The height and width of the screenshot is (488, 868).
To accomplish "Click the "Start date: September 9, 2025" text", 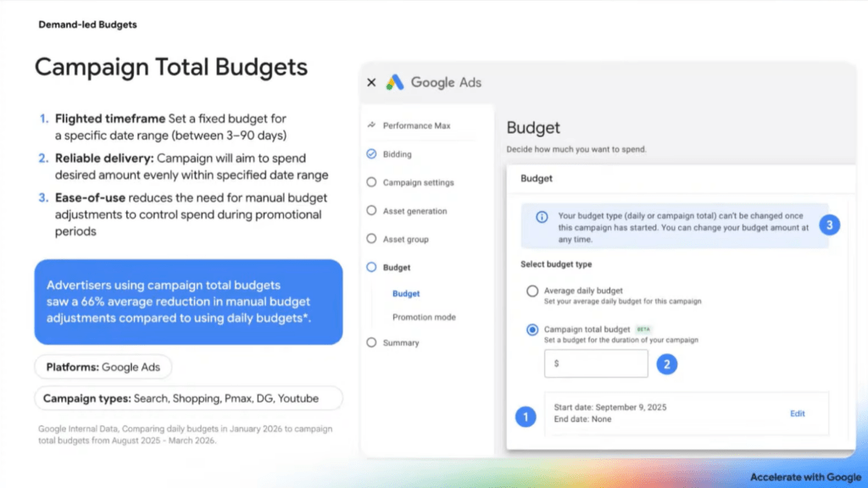I will [x=610, y=408].
